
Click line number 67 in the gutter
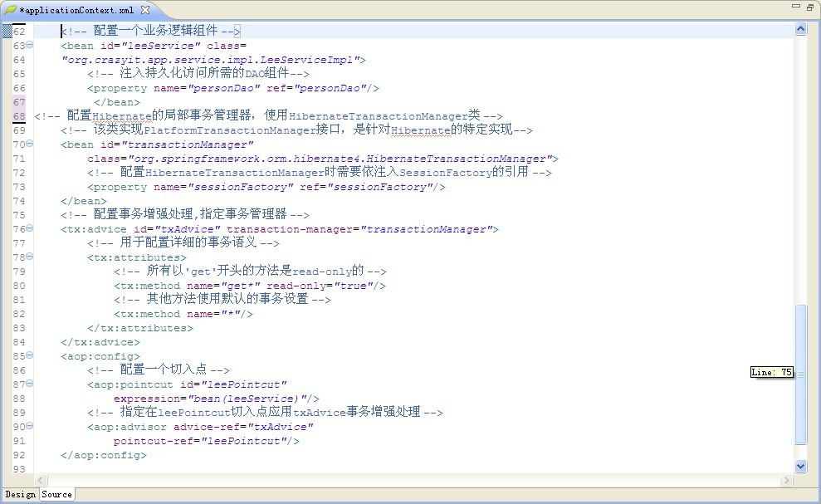[x=18, y=101]
